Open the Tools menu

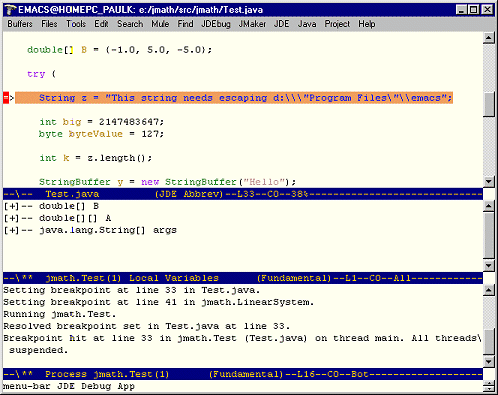pyautogui.click(x=76, y=24)
